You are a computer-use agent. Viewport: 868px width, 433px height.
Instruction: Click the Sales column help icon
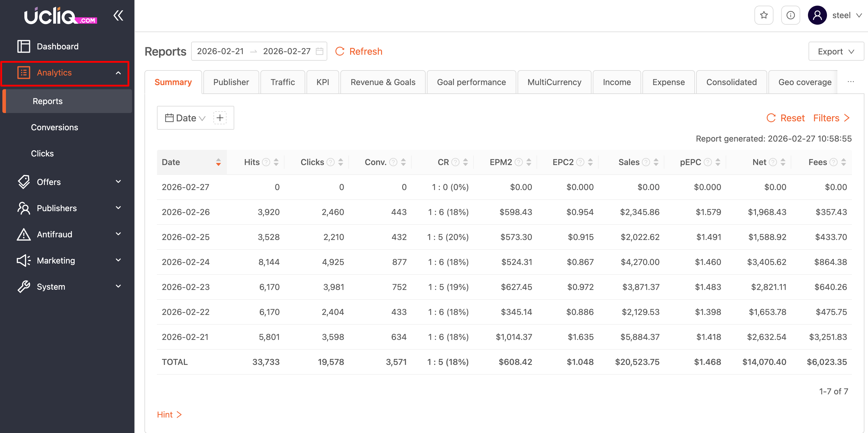[x=646, y=162]
